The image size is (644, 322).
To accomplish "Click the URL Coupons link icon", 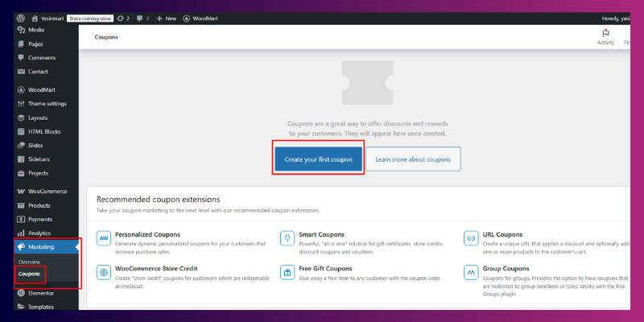I will click(x=471, y=238).
